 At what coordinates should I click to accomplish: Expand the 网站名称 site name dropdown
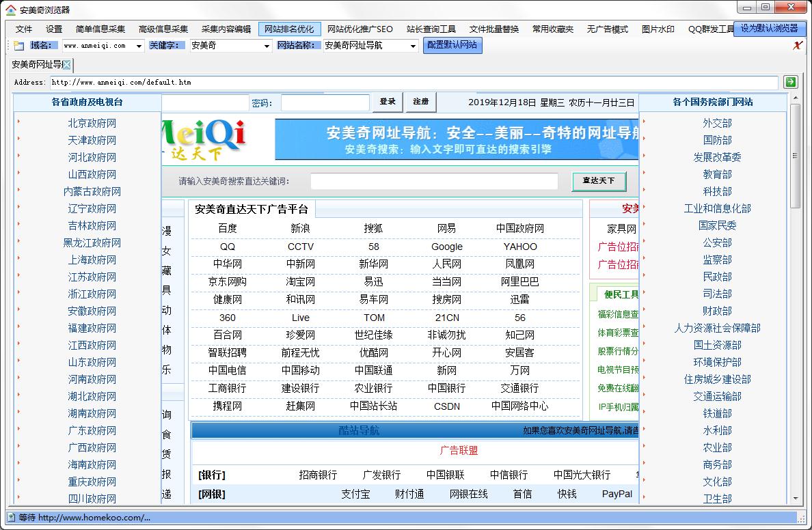point(413,46)
